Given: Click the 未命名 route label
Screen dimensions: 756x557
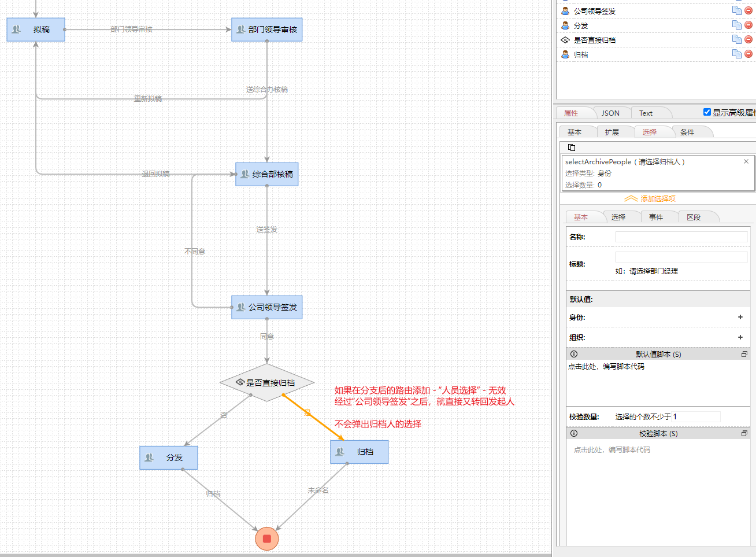Looking at the screenshot, I should coord(318,490).
